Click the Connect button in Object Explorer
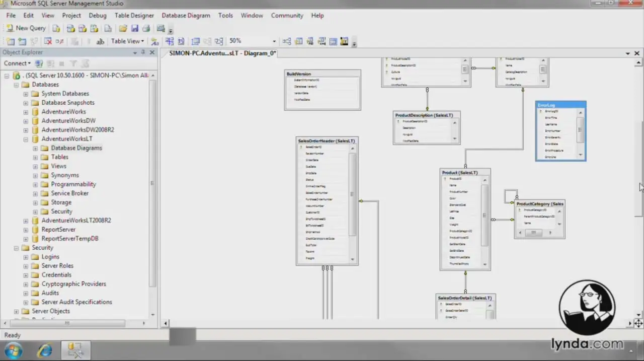The width and height of the screenshot is (644, 361). 17,63
